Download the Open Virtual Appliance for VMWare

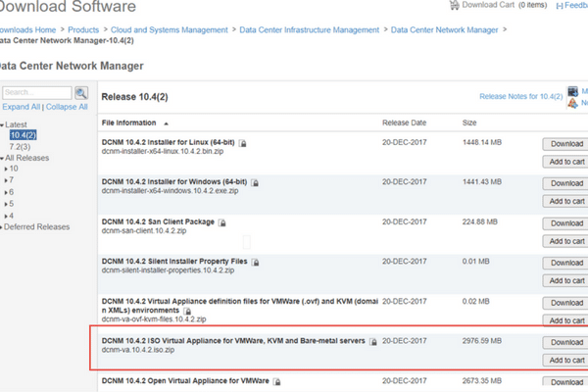(x=566, y=382)
